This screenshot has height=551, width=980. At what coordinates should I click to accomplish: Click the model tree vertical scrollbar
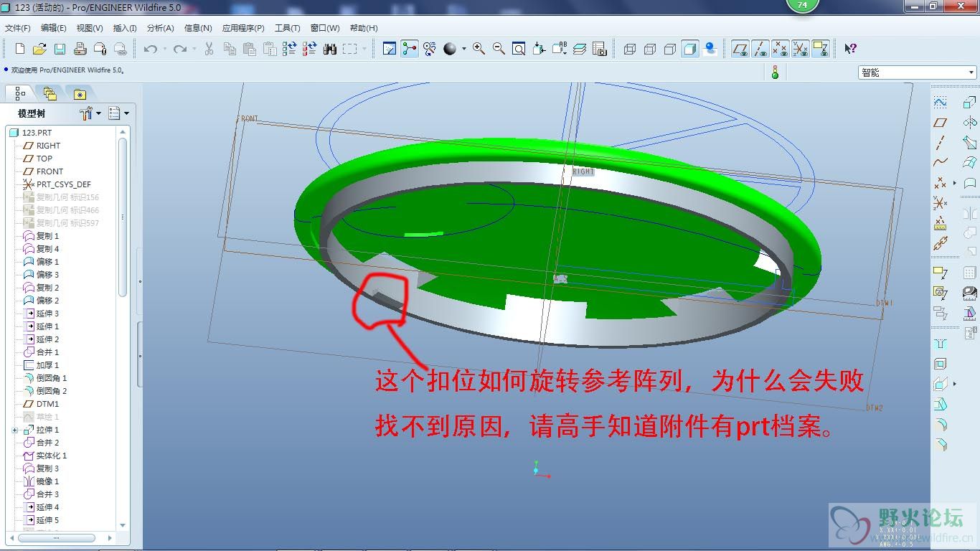tap(123, 216)
